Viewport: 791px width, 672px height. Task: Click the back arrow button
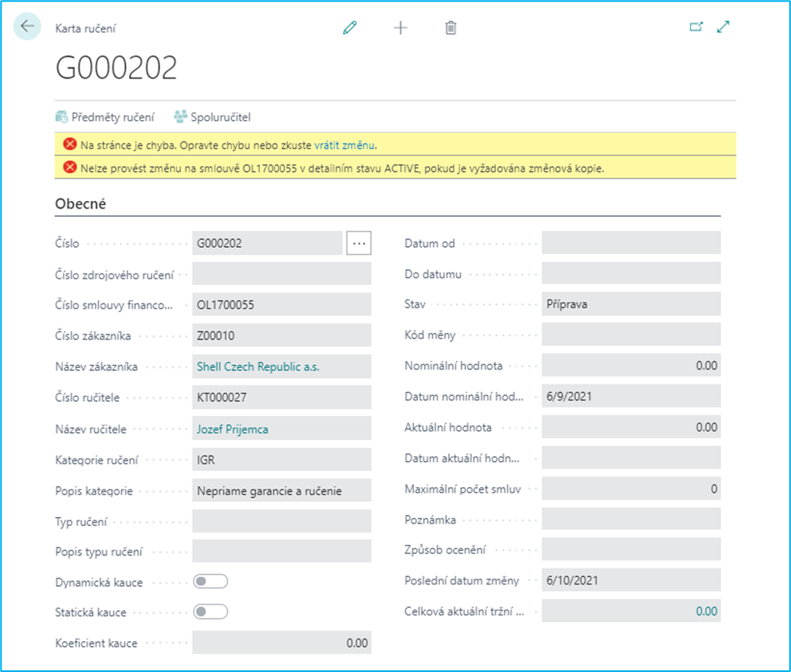point(28,27)
